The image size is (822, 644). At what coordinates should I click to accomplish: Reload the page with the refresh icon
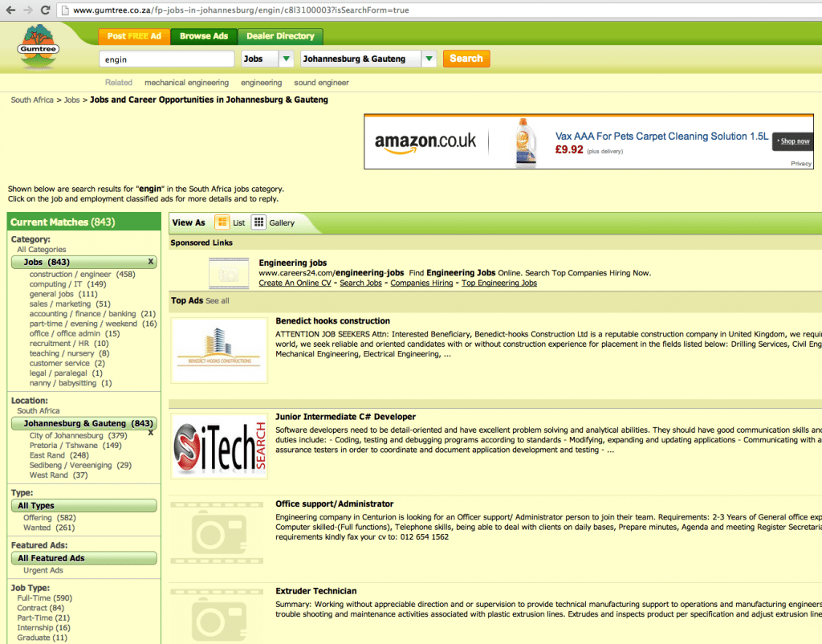(46, 10)
